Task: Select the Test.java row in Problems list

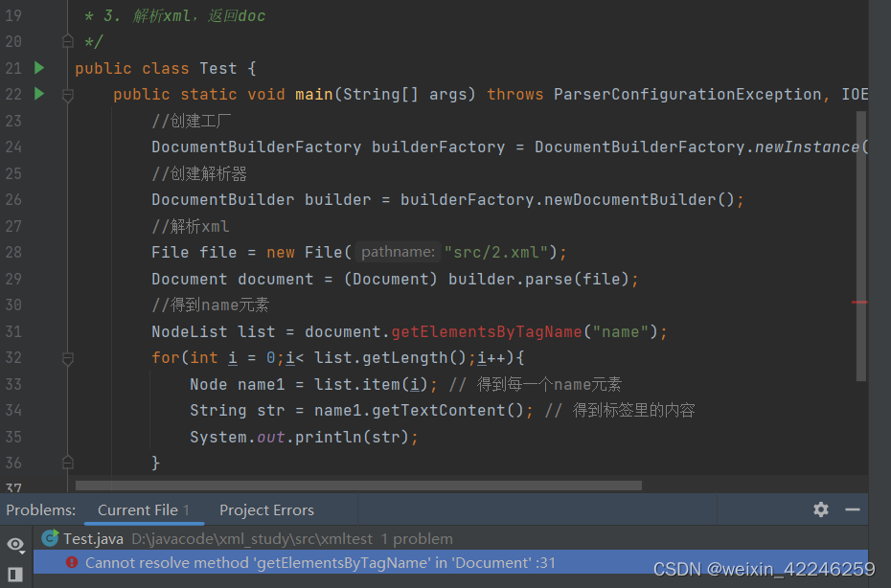Action: (450, 538)
